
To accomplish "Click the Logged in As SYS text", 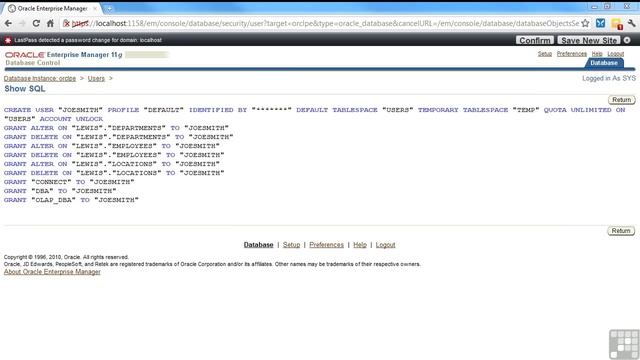I will (x=609, y=78).
